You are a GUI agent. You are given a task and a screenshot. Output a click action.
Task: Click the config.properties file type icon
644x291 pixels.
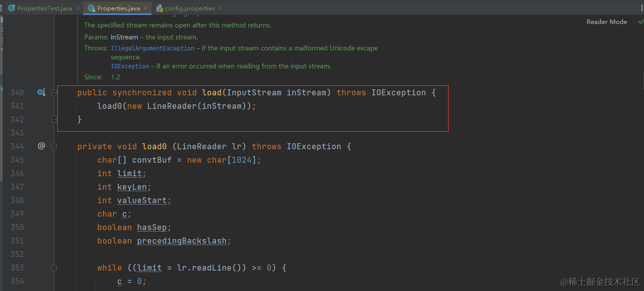pyautogui.click(x=160, y=8)
